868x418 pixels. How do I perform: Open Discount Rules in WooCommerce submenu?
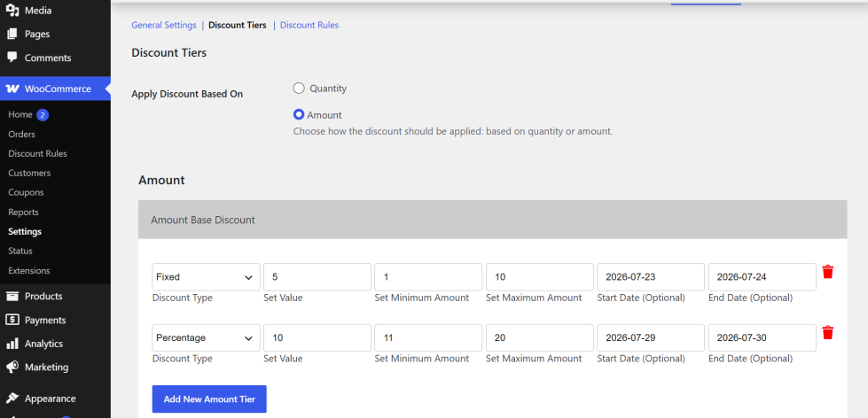[37, 153]
